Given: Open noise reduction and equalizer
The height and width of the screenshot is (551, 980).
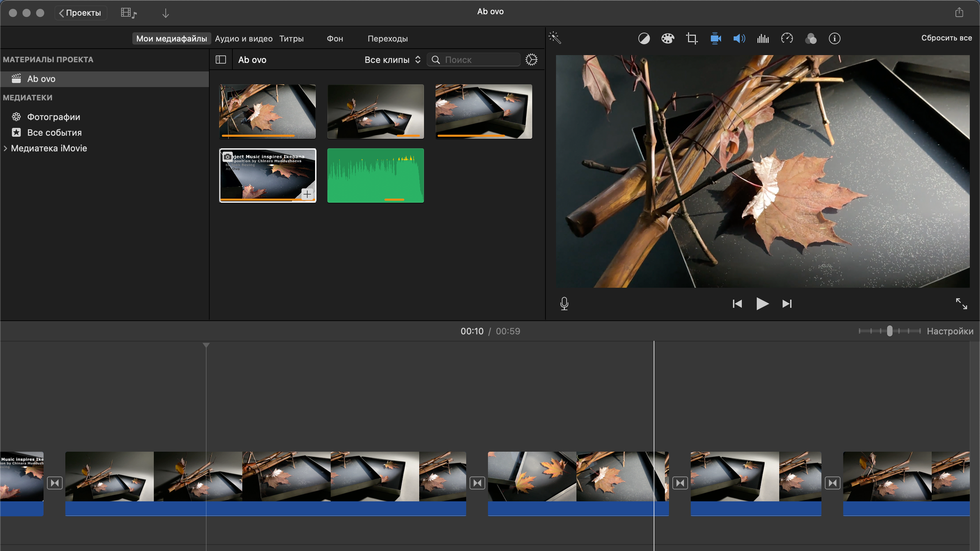Looking at the screenshot, I should [763, 39].
